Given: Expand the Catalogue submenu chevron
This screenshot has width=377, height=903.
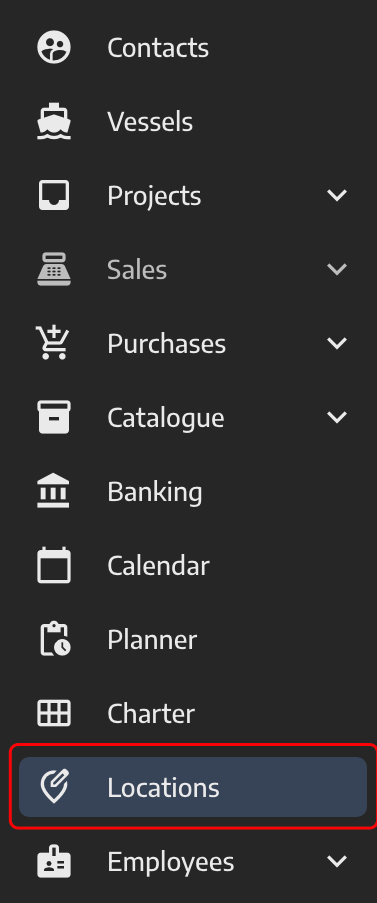Looking at the screenshot, I should [337, 417].
